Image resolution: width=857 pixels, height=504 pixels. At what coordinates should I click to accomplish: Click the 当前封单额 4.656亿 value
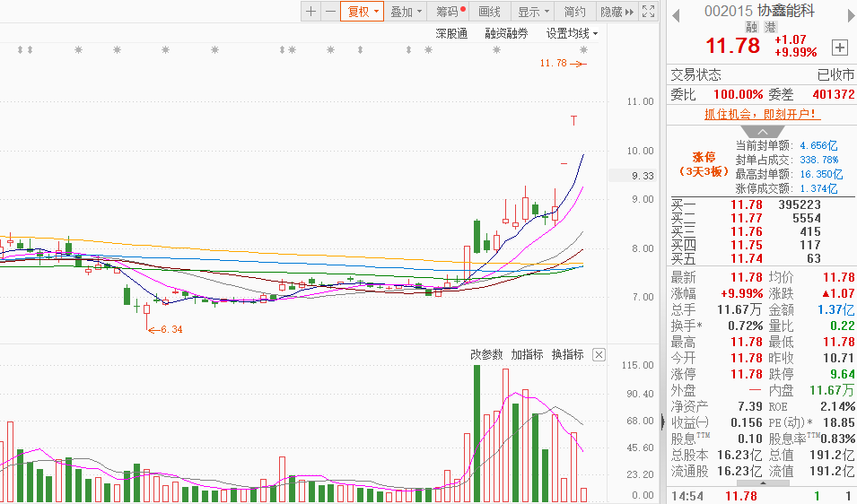click(818, 145)
